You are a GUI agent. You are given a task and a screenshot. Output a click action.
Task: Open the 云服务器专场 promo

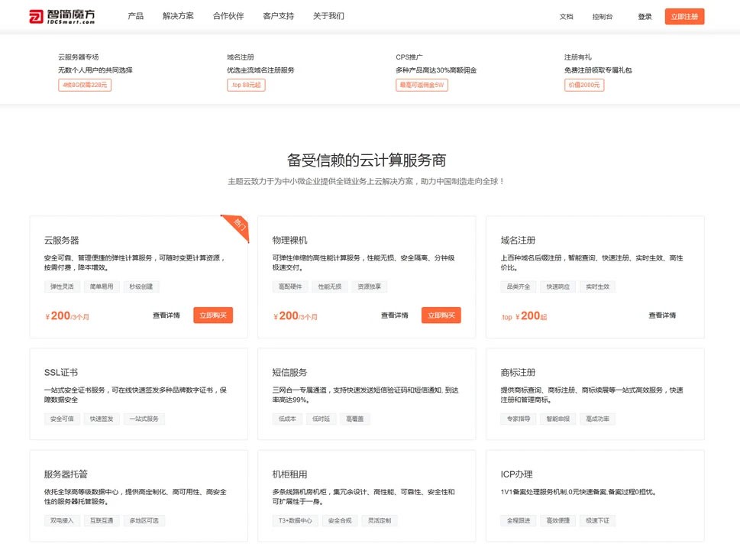[x=79, y=57]
